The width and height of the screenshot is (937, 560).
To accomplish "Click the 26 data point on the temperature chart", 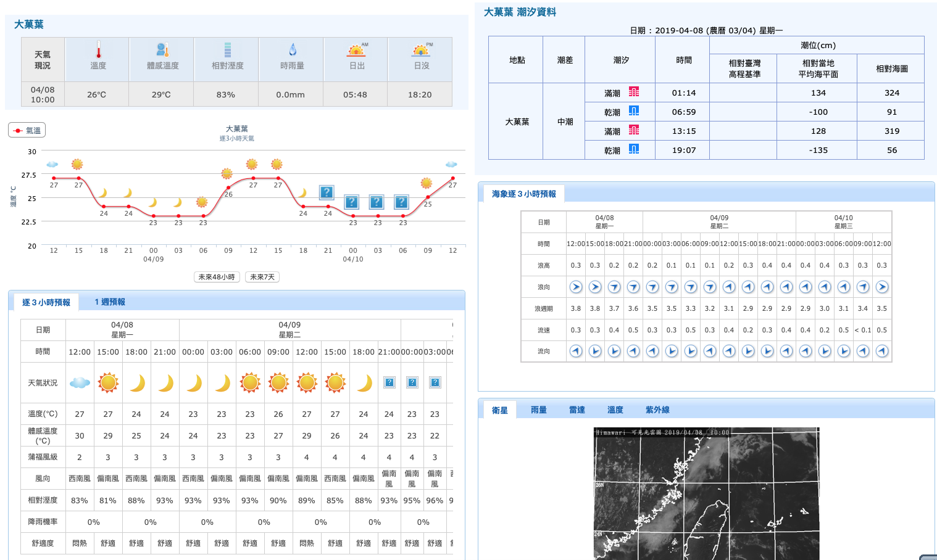I will point(228,187).
